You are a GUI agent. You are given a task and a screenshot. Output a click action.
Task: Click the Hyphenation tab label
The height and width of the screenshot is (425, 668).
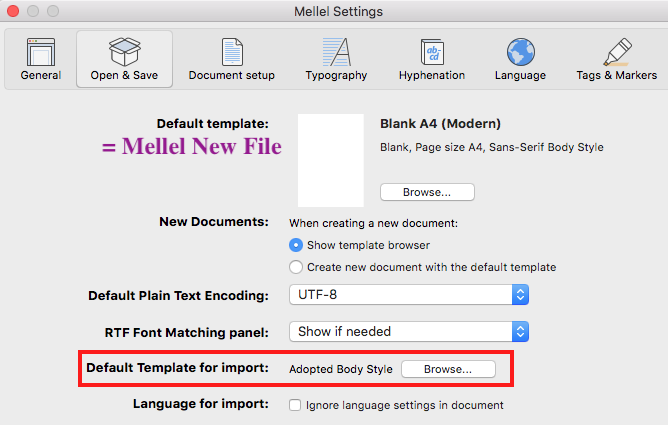point(431,75)
